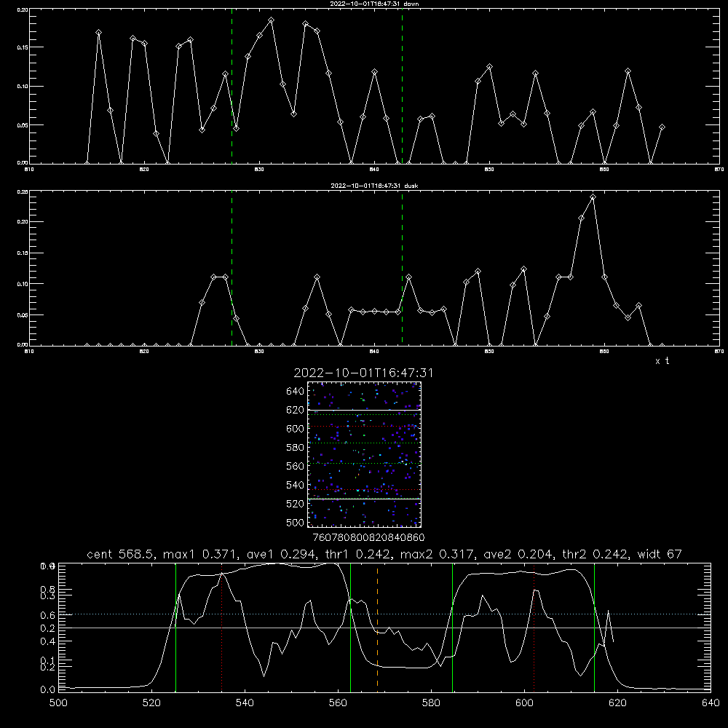
Task: Click the 'max1 0.371' value in the bottom title
Action: [x=202, y=554]
